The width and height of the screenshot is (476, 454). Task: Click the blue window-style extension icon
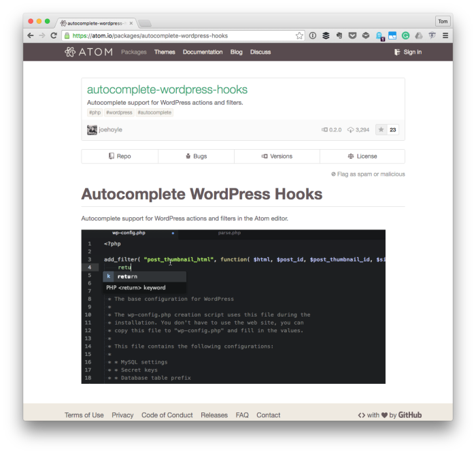tap(392, 35)
